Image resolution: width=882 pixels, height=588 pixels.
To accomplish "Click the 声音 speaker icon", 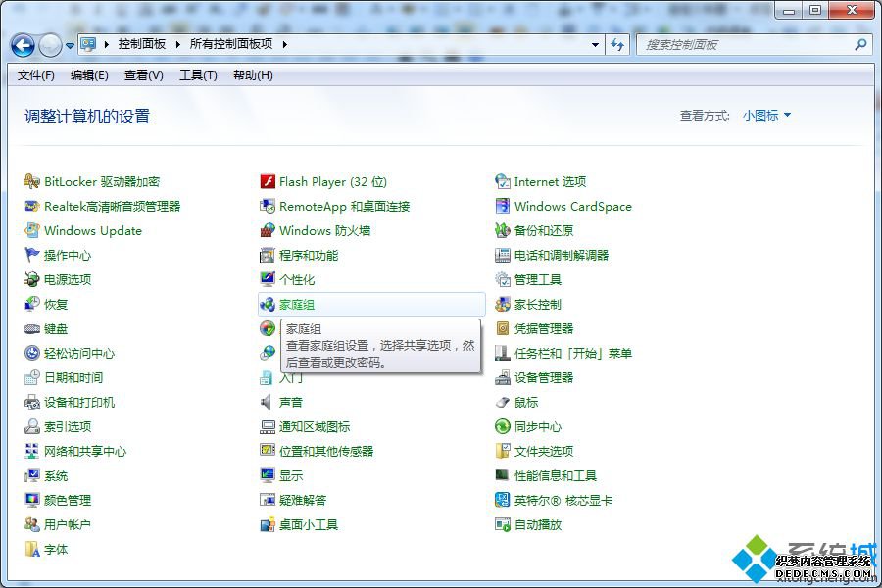I will (268, 403).
